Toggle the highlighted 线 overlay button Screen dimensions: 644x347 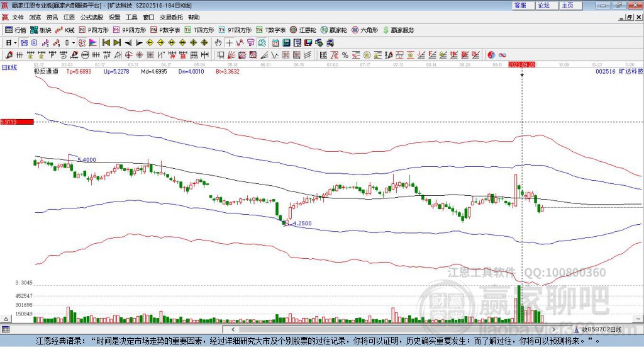pyautogui.click(x=262, y=43)
